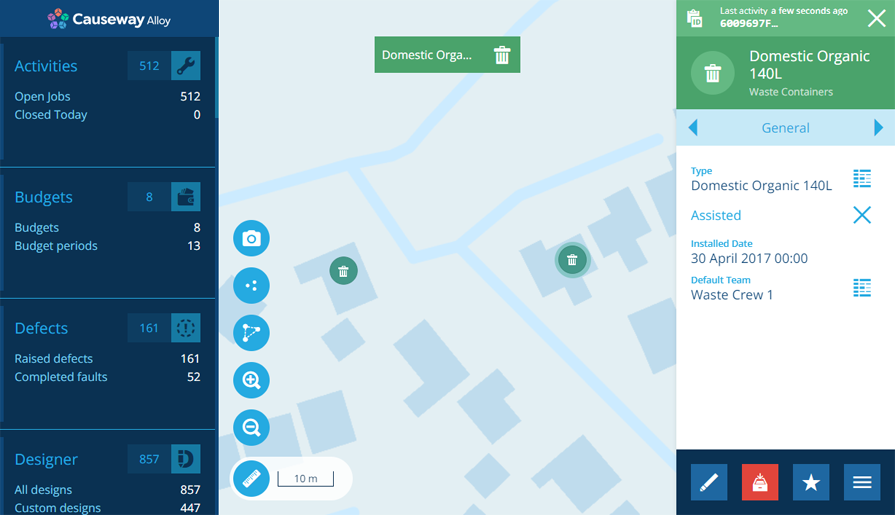Click the Budgets 8 count badge
The height and width of the screenshot is (515, 895).
149,197
